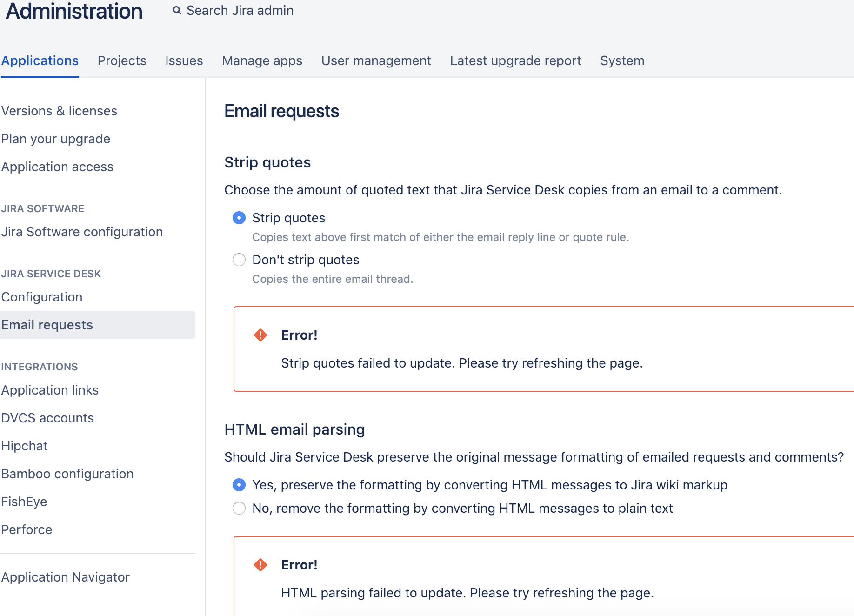Click the Search Jira admin field
Screen dimensions: 854x616
coord(240,10)
